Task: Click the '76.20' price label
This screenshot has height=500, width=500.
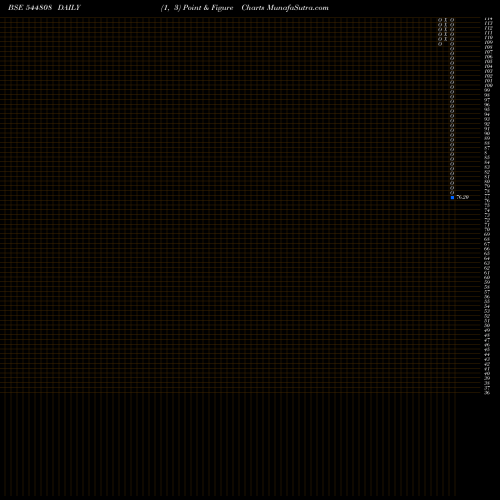Action: point(463,197)
